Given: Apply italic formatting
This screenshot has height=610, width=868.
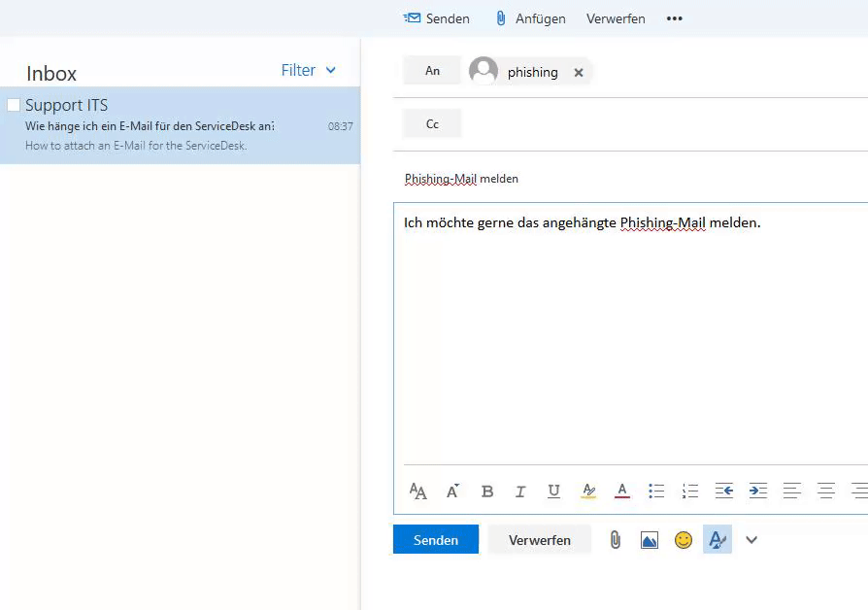Looking at the screenshot, I should (x=520, y=491).
